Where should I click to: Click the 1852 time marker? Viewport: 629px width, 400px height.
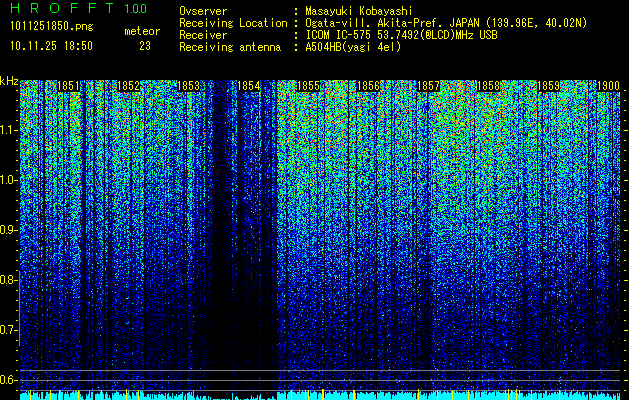point(128,86)
